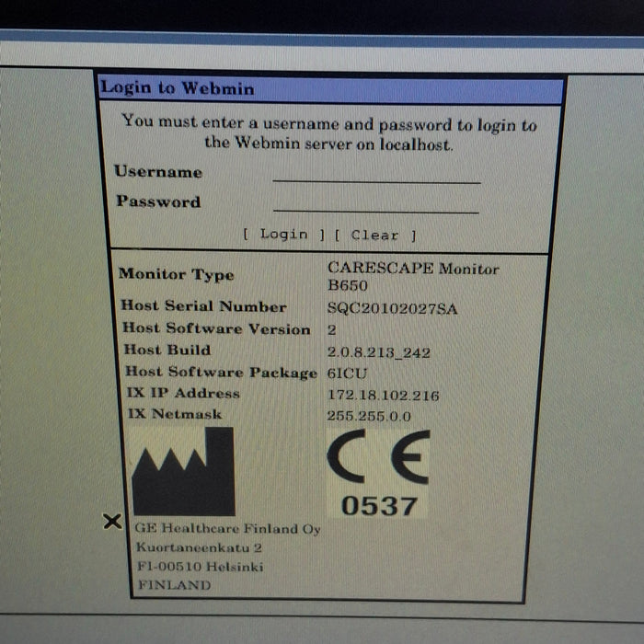Click the Username input field
644x644 pixels.
coord(376,173)
